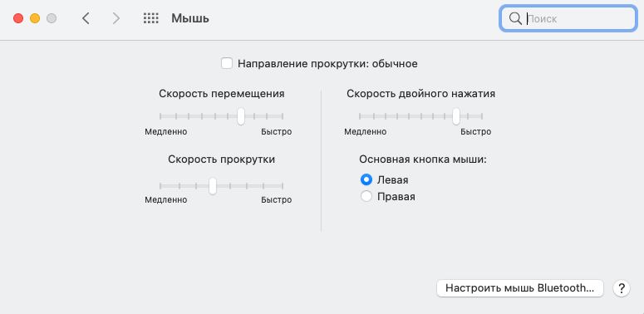The width and height of the screenshot is (644, 314).
Task: Set double-click speed to the Медленно end
Action: (x=359, y=116)
